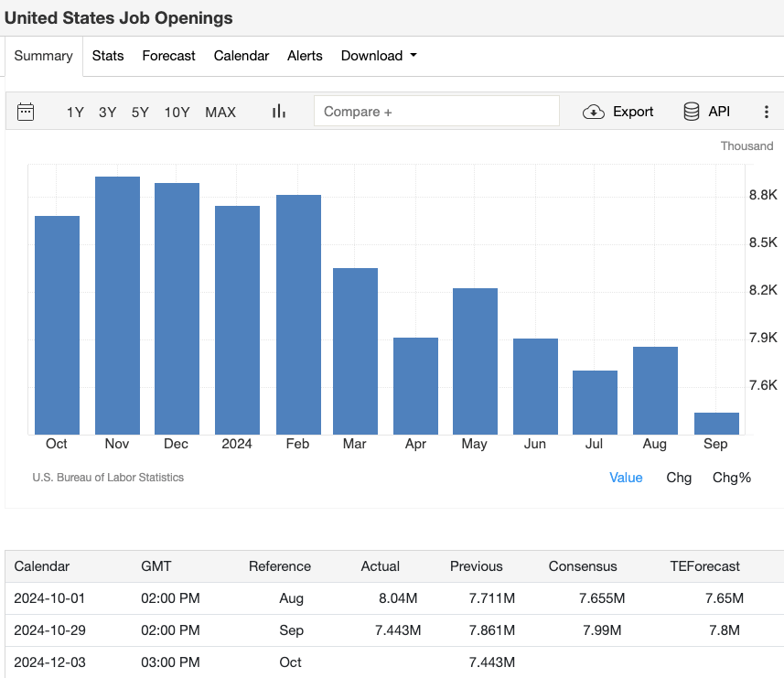Click the 2024-10-29 calendar row date
Screen dimensions: 784x678
coord(50,630)
